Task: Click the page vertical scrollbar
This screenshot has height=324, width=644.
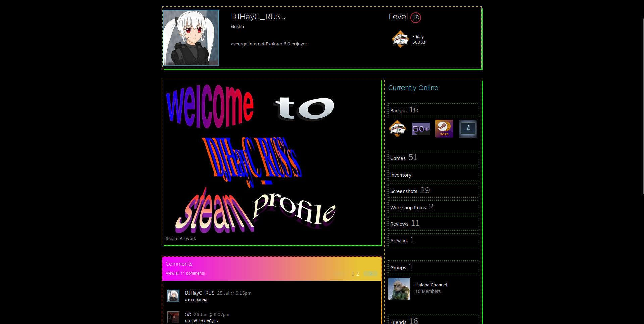Action: (x=643, y=106)
